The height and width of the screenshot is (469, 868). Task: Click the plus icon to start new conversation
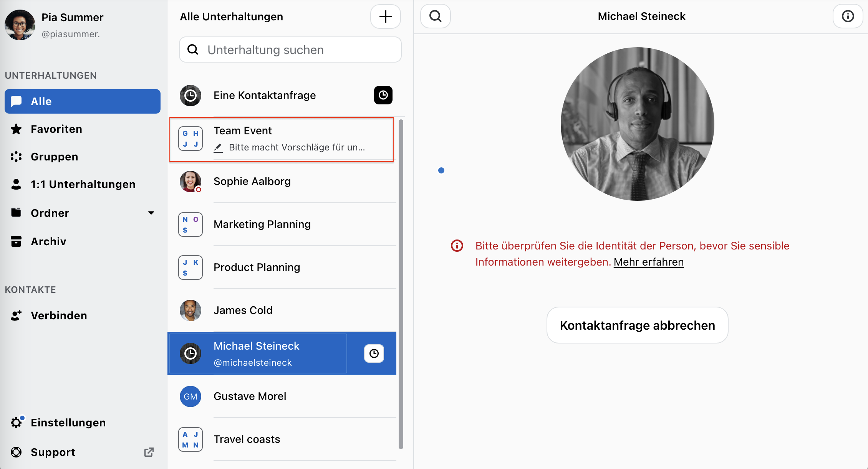386,17
